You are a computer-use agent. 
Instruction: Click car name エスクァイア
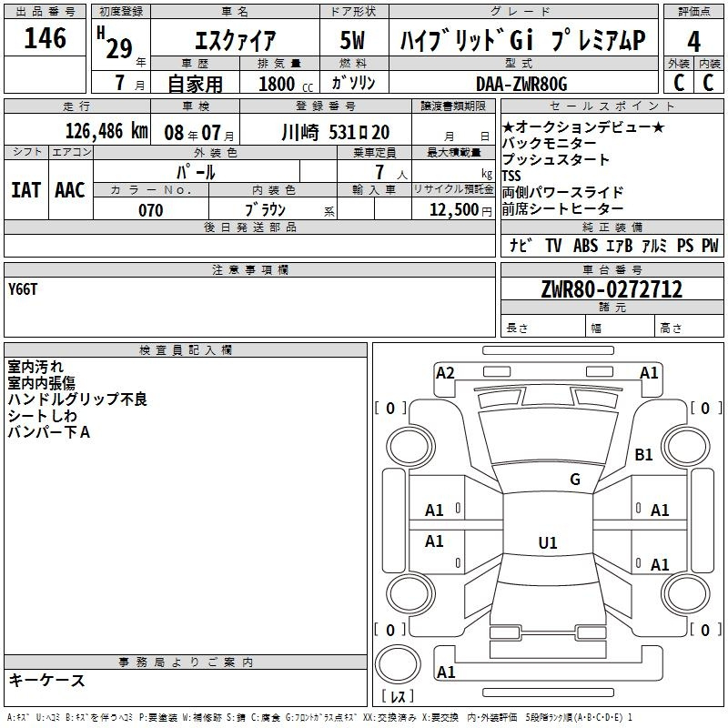tap(236, 41)
